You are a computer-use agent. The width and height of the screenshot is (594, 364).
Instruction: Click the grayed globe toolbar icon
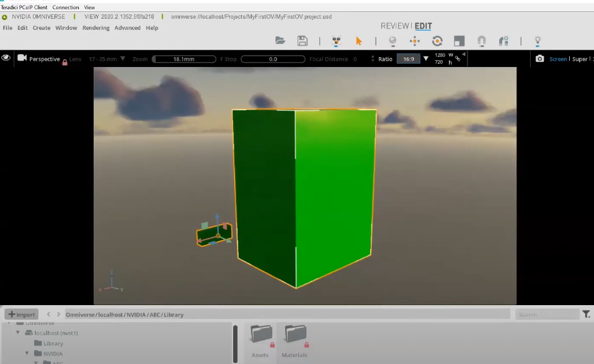click(x=392, y=41)
